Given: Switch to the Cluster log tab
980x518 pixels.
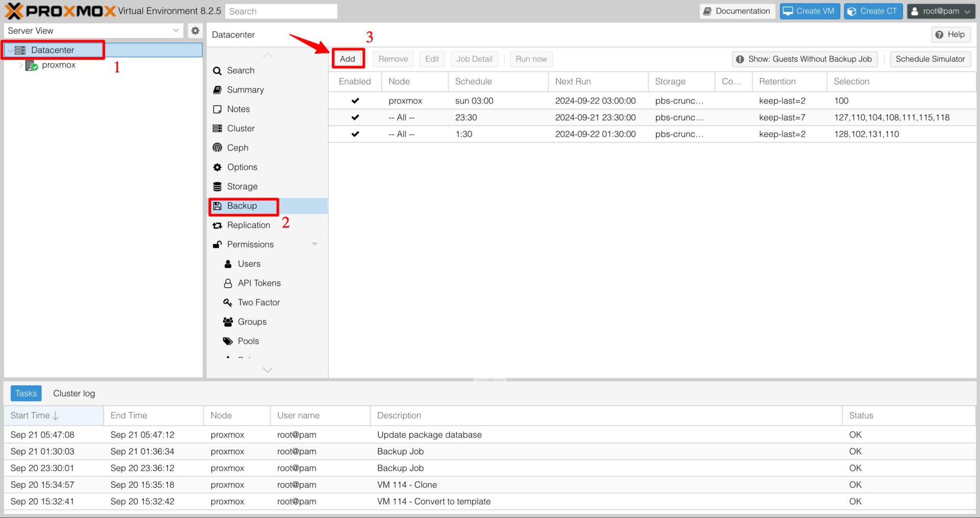Looking at the screenshot, I should [x=74, y=394].
